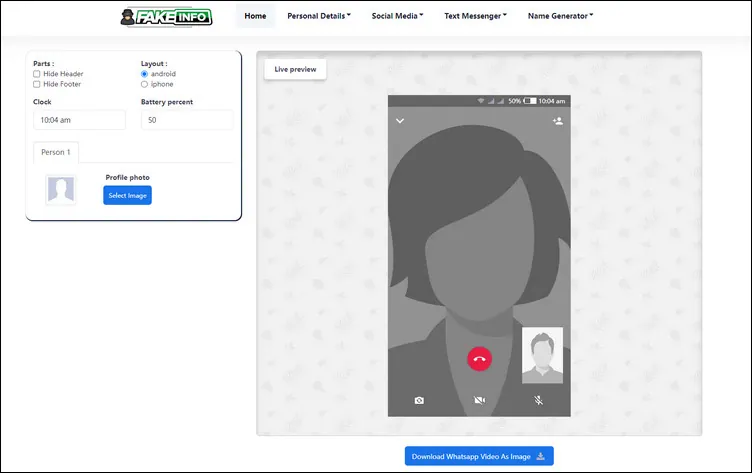Select the android layout radio
Viewport: 752px width, 473px height.
point(144,74)
